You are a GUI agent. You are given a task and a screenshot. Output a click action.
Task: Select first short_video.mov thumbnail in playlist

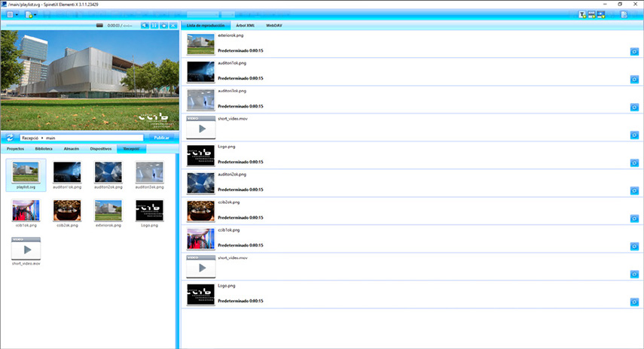point(201,128)
